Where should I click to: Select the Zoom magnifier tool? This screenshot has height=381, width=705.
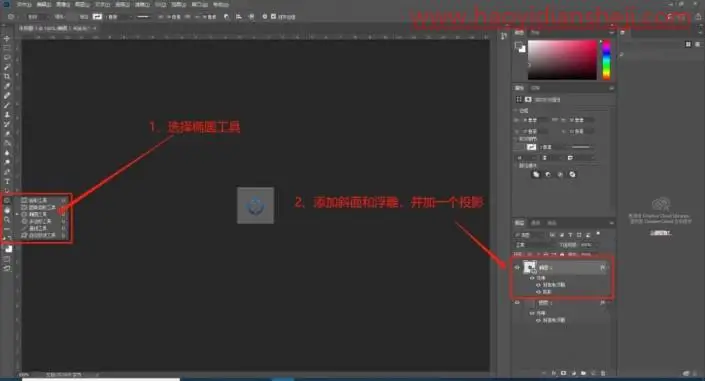(x=7, y=220)
